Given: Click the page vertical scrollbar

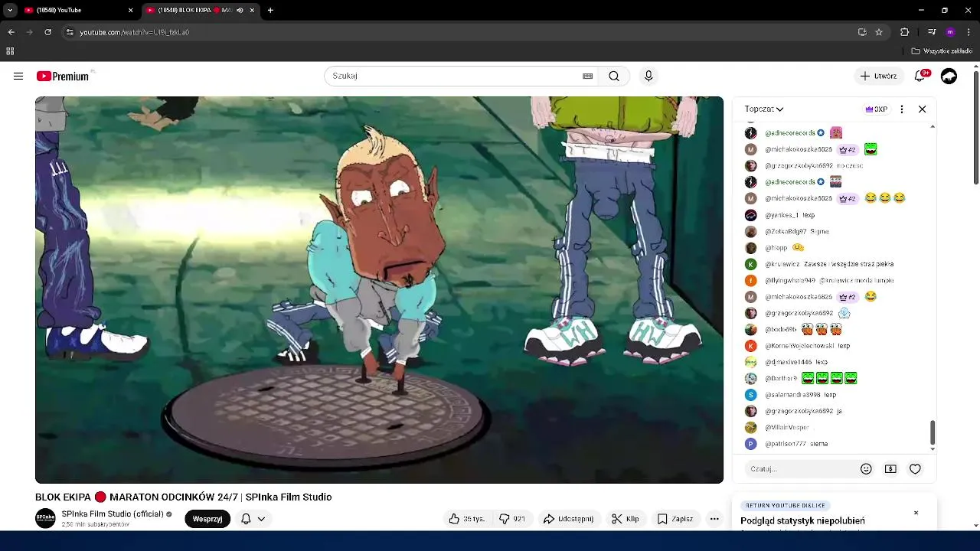Looking at the screenshot, I should pyautogui.click(x=975, y=128).
